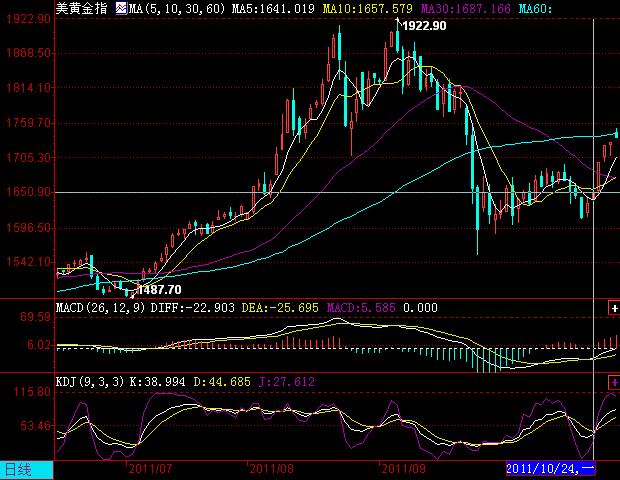The image size is (620, 480).
Task: Click the 1814.10 price axis label
Action: coord(28,87)
